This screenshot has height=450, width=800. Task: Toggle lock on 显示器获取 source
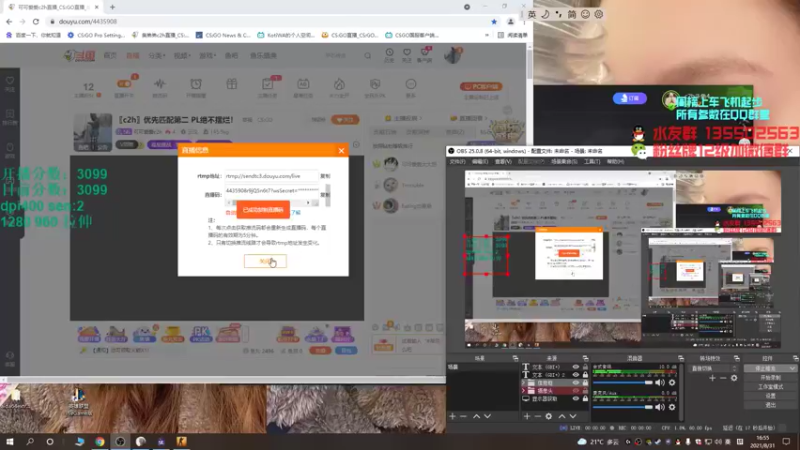(x=585, y=398)
